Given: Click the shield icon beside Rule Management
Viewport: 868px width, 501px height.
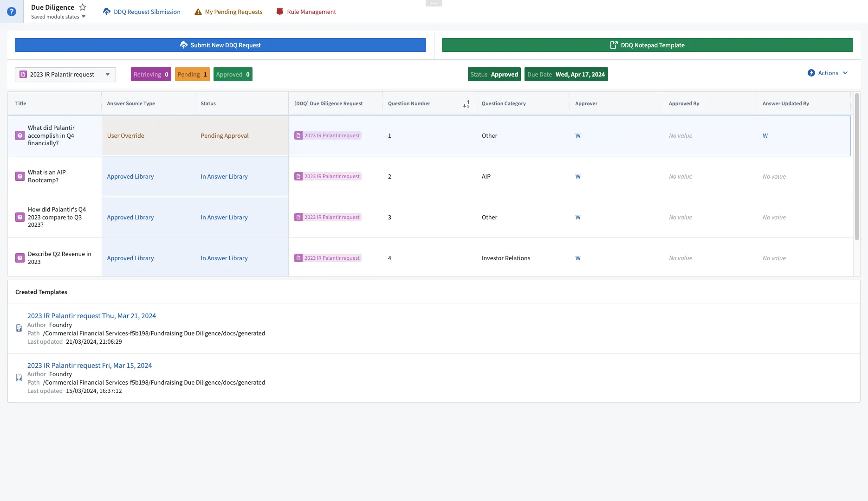Looking at the screenshot, I should pos(280,12).
